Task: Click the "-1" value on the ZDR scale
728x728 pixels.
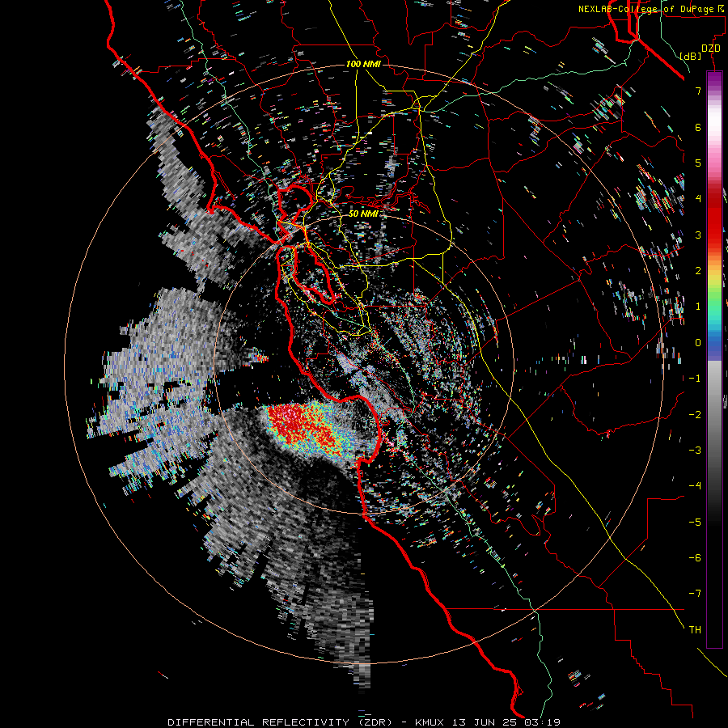Action: [x=695, y=379]
